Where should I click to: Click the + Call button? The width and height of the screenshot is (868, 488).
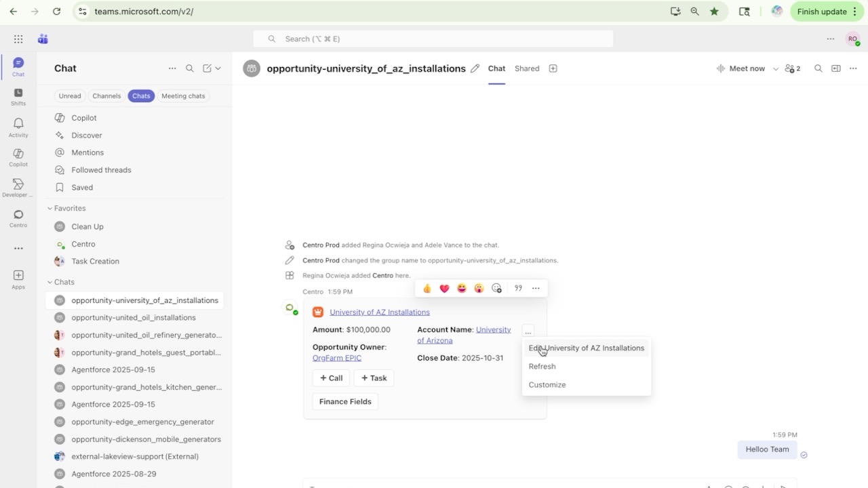[x=331, y=378]
